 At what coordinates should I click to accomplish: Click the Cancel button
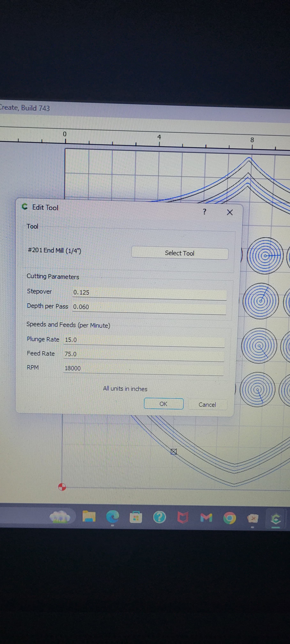[x=207, y=405]
